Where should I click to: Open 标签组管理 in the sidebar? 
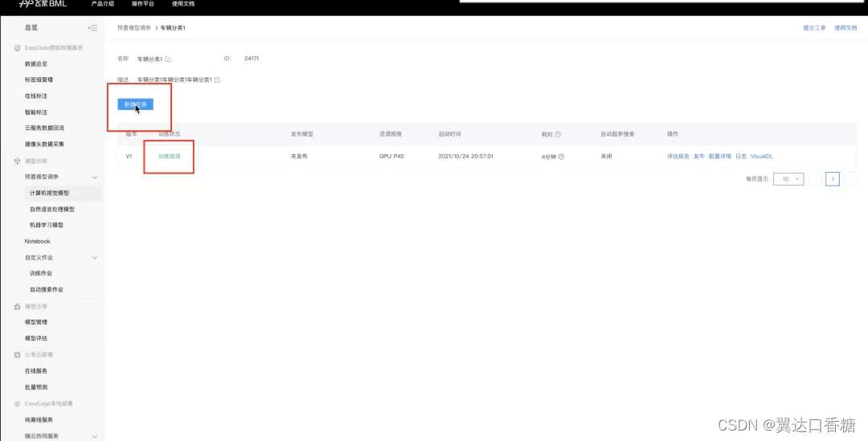pos(39,80)
